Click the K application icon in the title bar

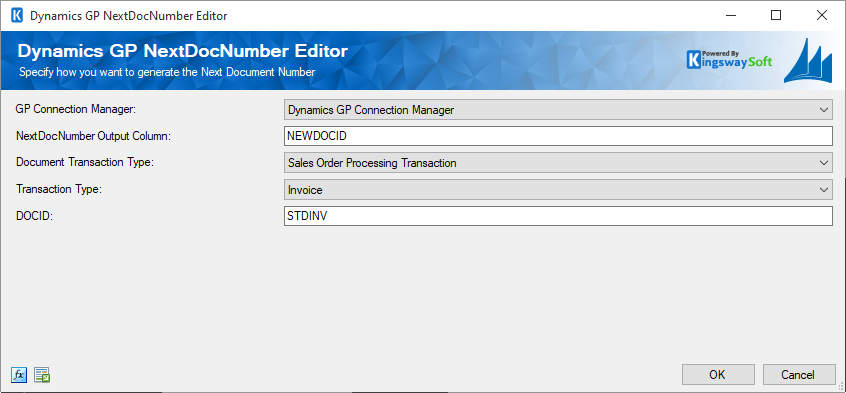point(17,16)
